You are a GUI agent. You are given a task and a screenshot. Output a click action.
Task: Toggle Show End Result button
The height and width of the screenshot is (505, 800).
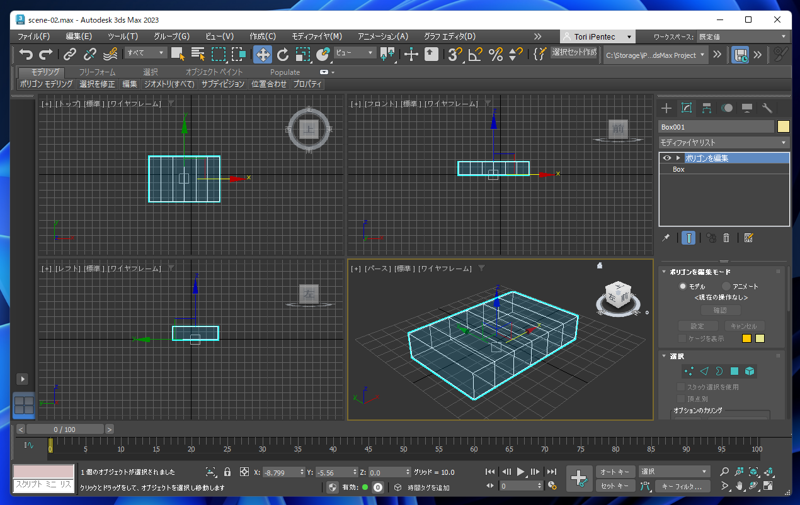(688, 238)
